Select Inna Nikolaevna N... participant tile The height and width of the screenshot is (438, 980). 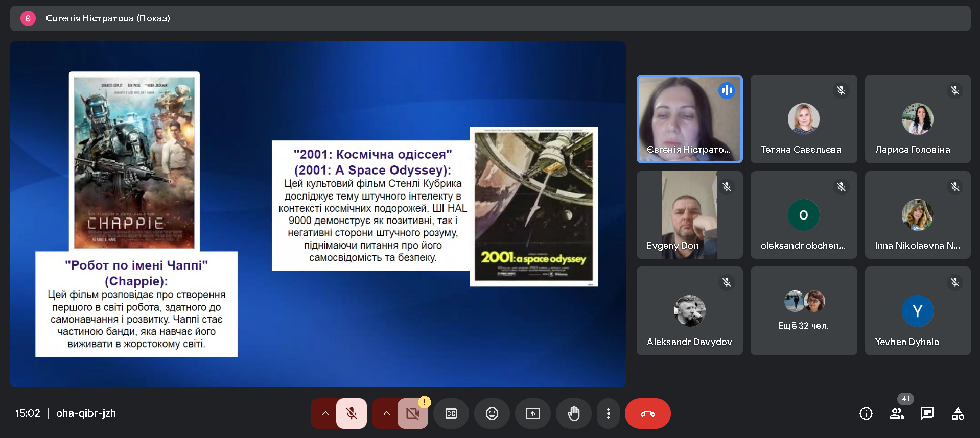pyautogui.click(x=918, y=215)
